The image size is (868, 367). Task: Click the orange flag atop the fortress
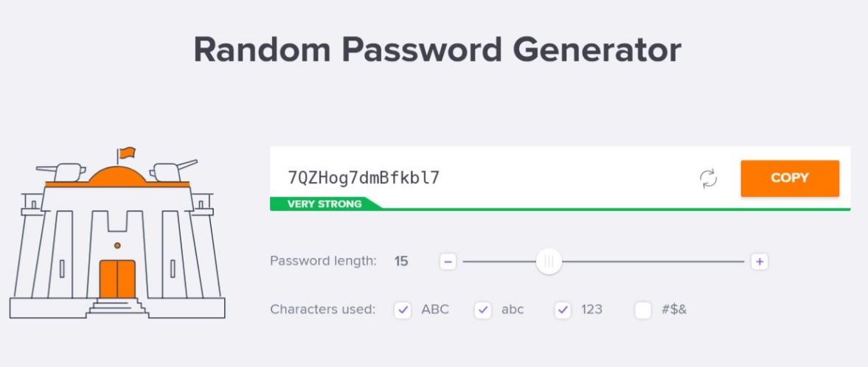[x=127, y=153]
